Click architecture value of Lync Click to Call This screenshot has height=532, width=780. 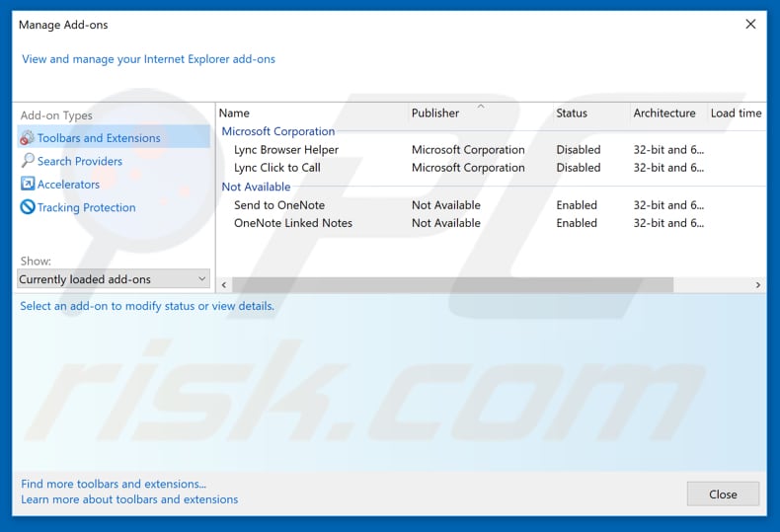[x=668, y=168]
